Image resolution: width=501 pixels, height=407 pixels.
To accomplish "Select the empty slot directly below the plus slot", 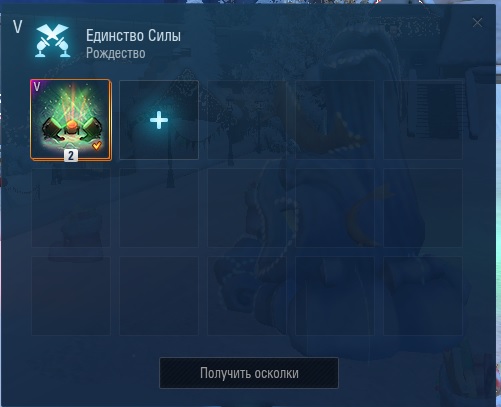I will 159,208.
